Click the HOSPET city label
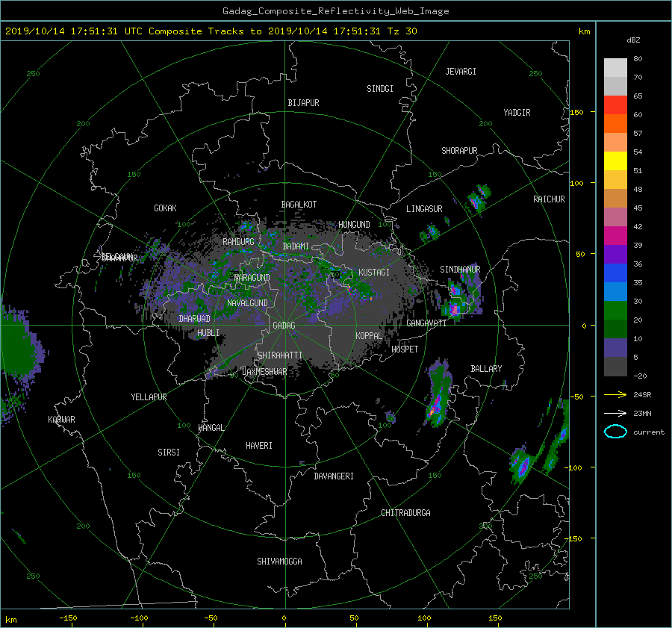This screenshot has width=672, height=628. pos(405,349)
